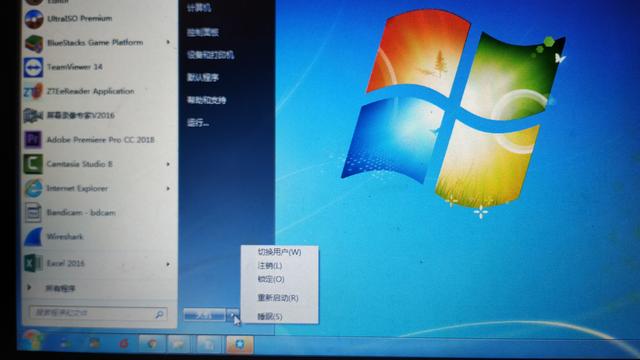The height and width of the screenshot is (360, 640).
Task: Click the Start menu search box
Action: click(x=98, y=313)
